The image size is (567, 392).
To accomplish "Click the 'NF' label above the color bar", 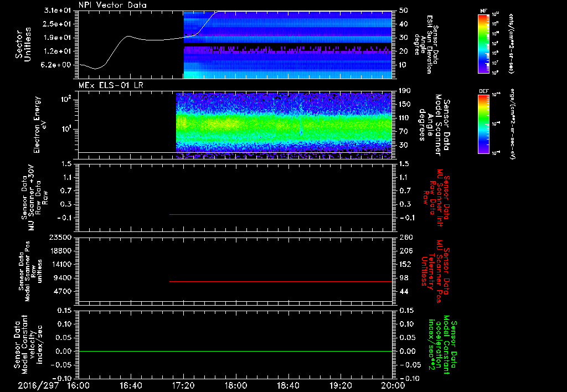I will click(484, 11).
